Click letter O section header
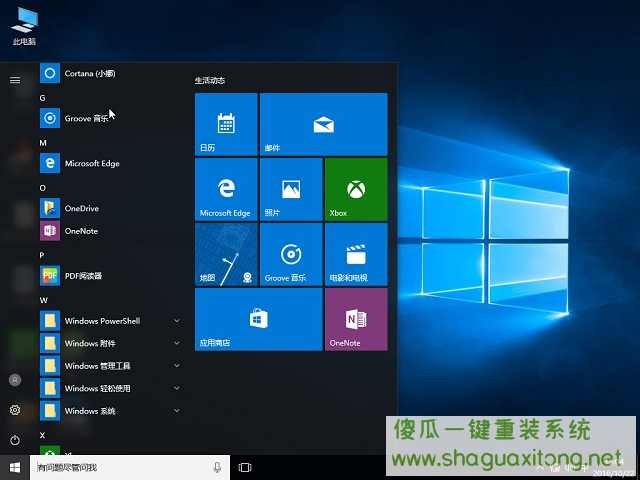640x480 pixels. coord(42,188)
